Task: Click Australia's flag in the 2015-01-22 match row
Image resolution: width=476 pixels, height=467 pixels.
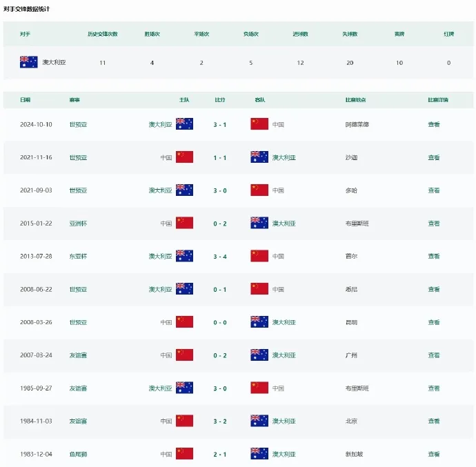Action: [259, 223]
